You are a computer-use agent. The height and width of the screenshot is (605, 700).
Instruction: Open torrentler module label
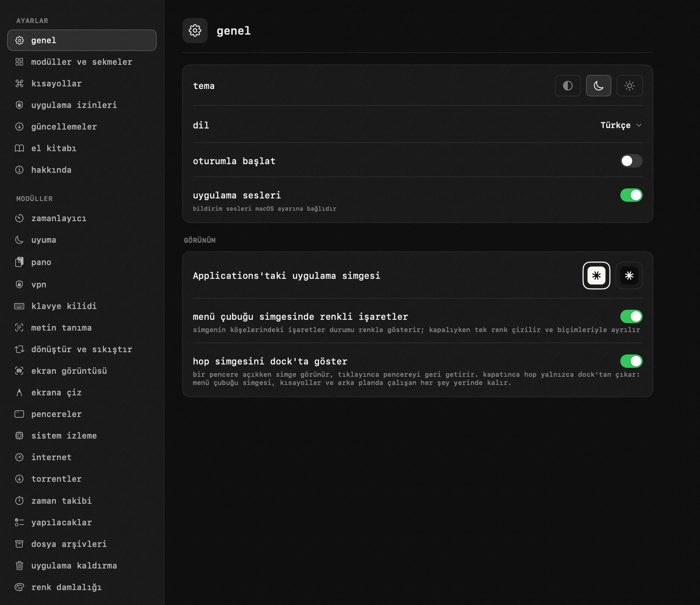pos(57,479)
